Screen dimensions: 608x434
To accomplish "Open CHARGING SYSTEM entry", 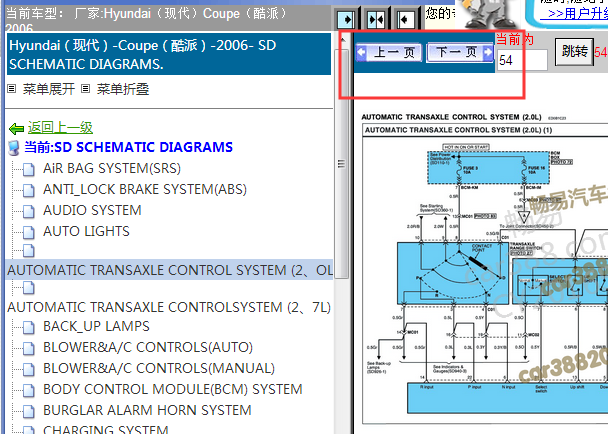I will coord(105,429).
